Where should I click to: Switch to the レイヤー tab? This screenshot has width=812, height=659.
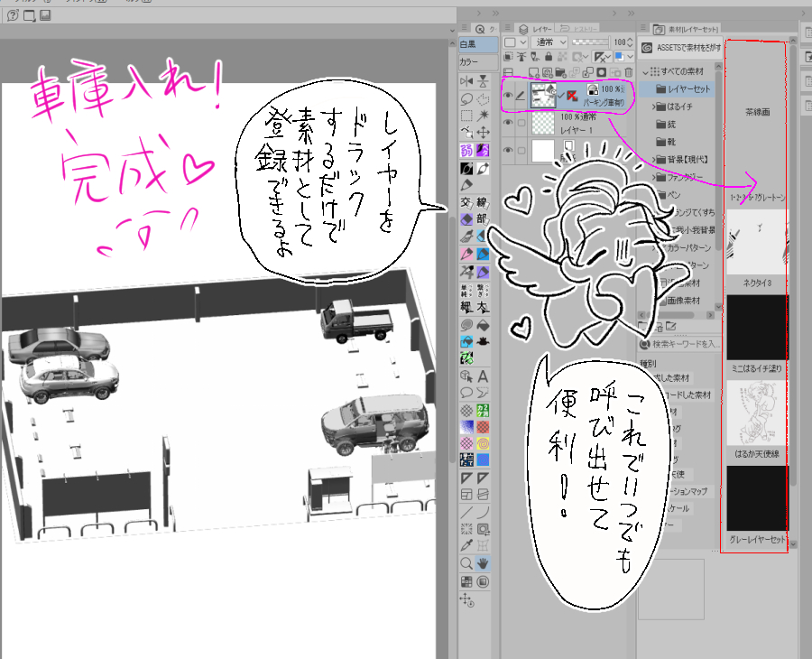541,27
